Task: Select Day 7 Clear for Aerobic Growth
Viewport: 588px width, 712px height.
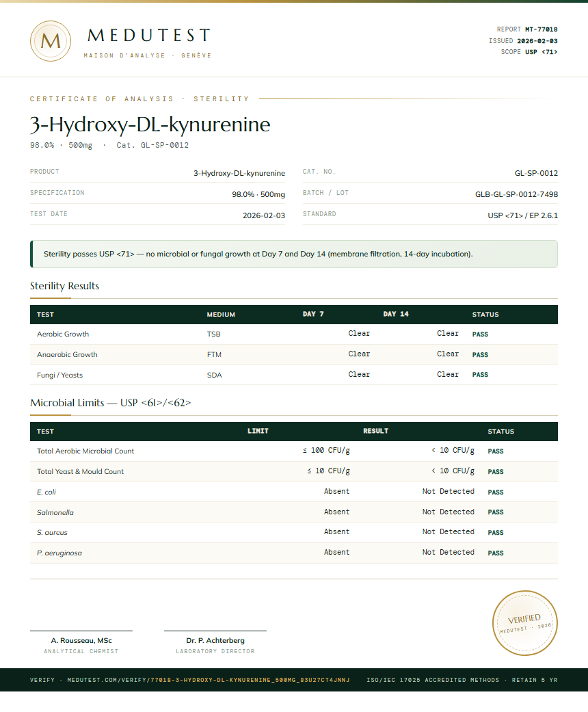Action: click(x=359, y=334)
